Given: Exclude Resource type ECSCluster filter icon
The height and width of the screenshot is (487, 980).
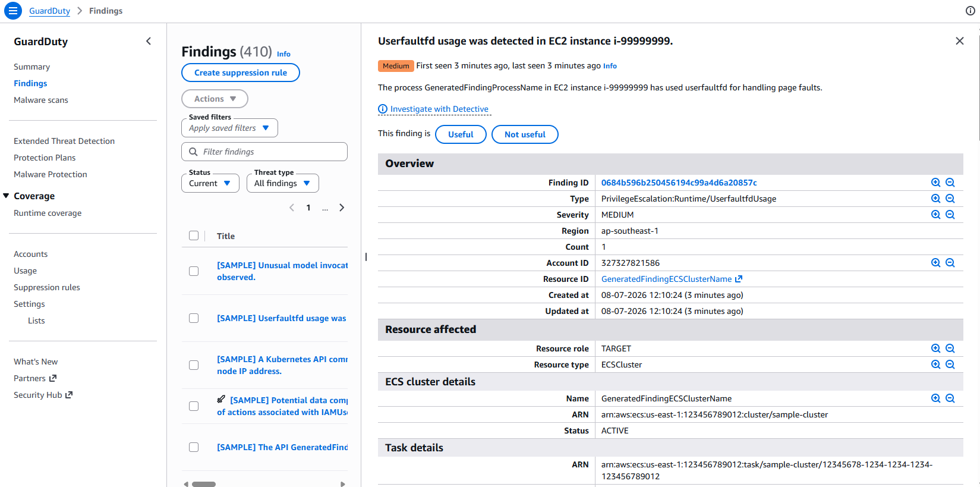Looking at the screenshot, I should pos(950,365).
